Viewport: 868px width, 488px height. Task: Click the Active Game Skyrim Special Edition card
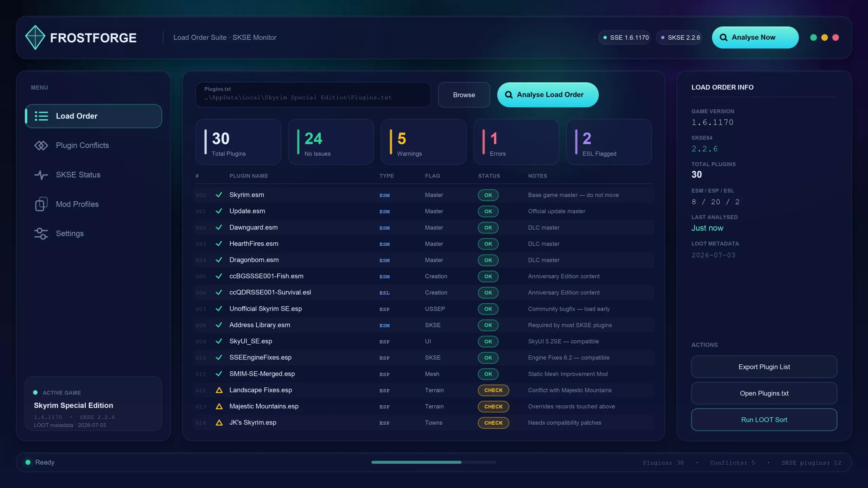click(94, 404)
